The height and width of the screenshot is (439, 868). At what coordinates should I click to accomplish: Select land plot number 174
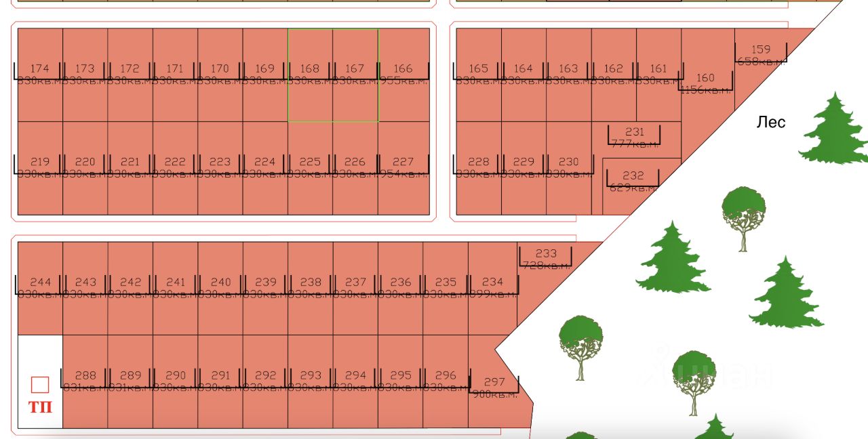pyautogui.click(x=40, y=75)
